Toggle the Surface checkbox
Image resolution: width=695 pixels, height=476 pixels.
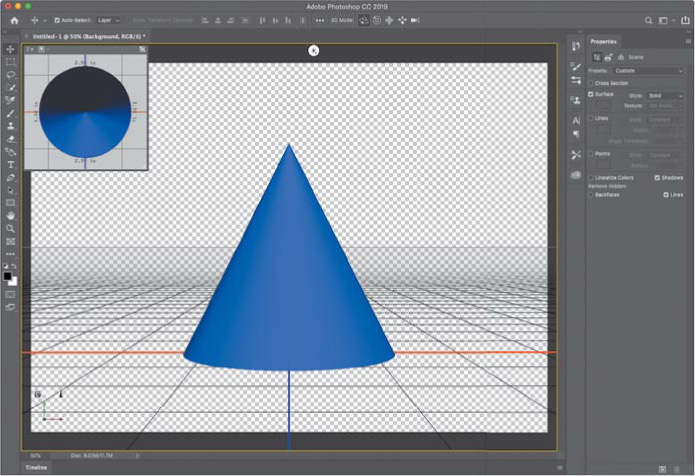point(592,94)
